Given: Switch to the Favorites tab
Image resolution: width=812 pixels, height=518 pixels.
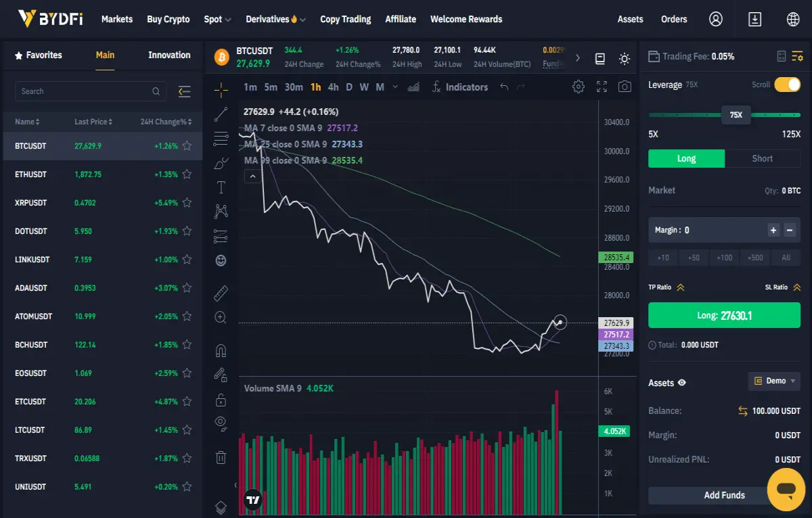Looking at the screenshot, I should click(38, 55).
